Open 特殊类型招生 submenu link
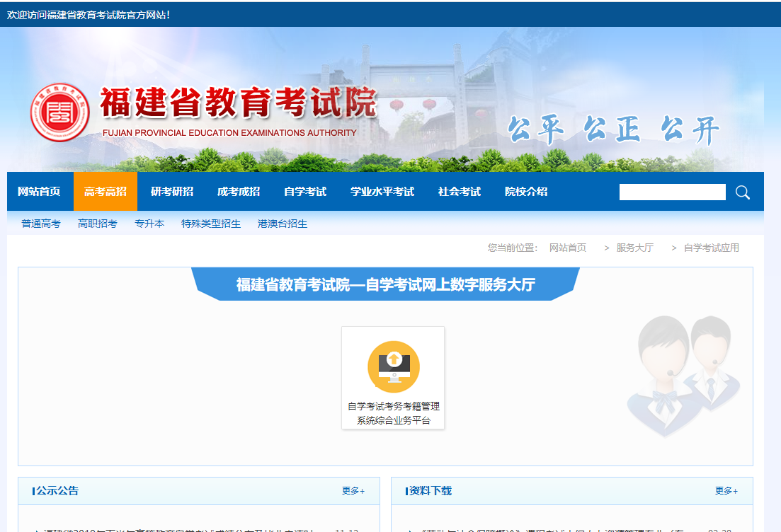Viewport: 781px width, 532px height. pyautogui.click(x=211, y=224)
